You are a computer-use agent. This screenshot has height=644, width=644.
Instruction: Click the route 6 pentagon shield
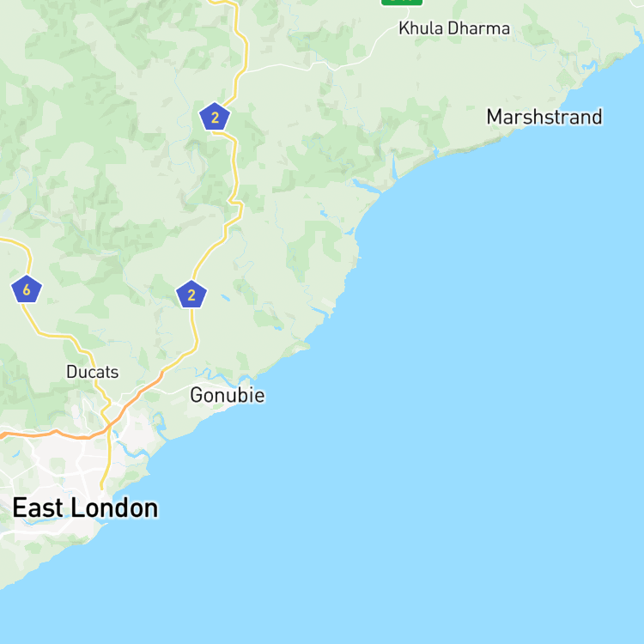click(27, 289)
